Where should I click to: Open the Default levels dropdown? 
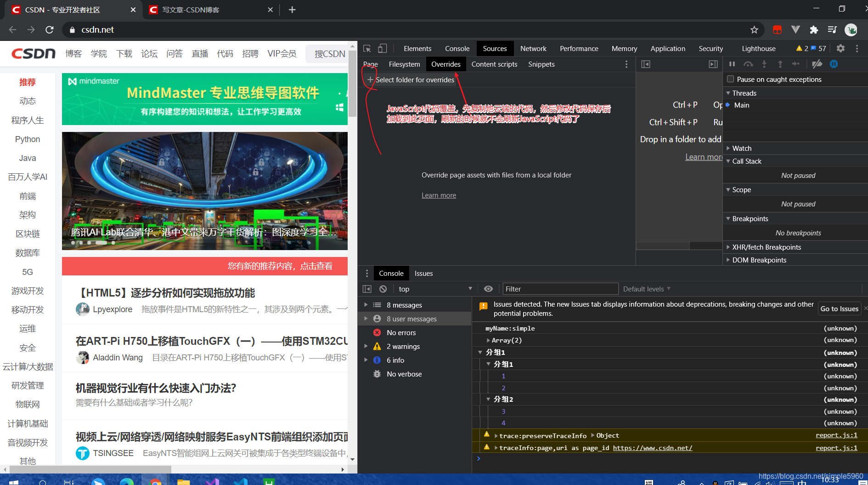point(647,289)
